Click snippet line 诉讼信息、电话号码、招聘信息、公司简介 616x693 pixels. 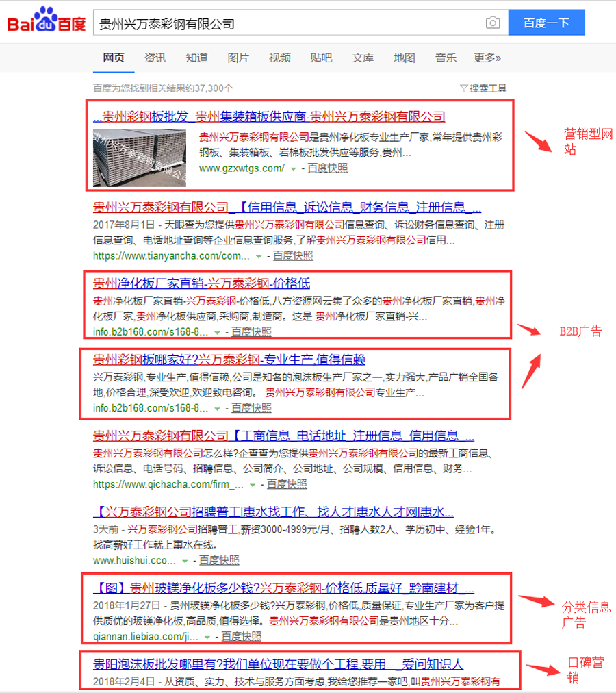click(283, 468)
